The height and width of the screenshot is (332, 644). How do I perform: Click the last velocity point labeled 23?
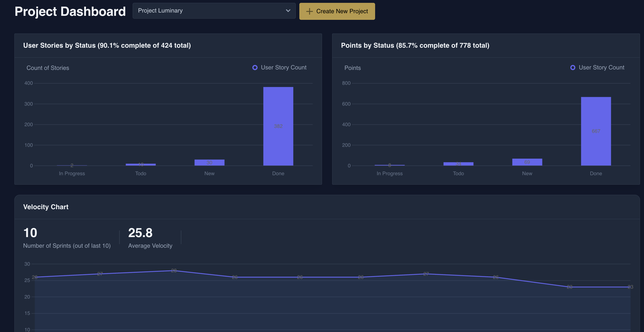click(x=630, y=287)
